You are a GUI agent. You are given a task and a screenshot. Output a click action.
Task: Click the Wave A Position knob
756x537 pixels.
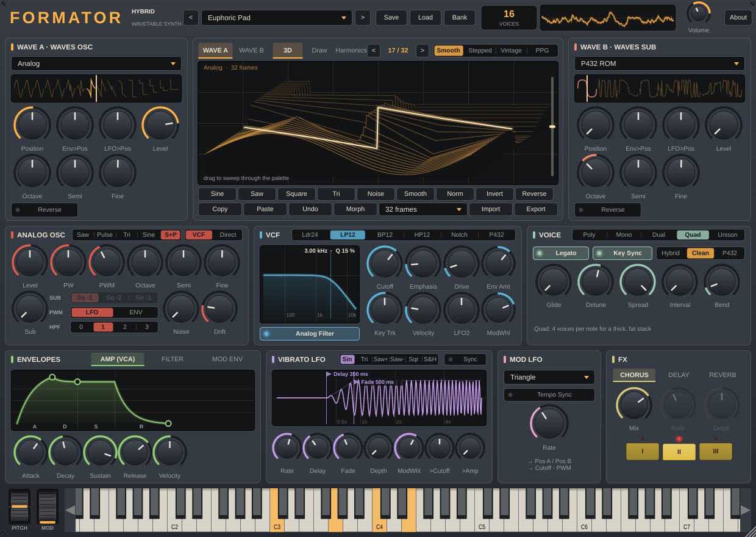click(32, 124)
